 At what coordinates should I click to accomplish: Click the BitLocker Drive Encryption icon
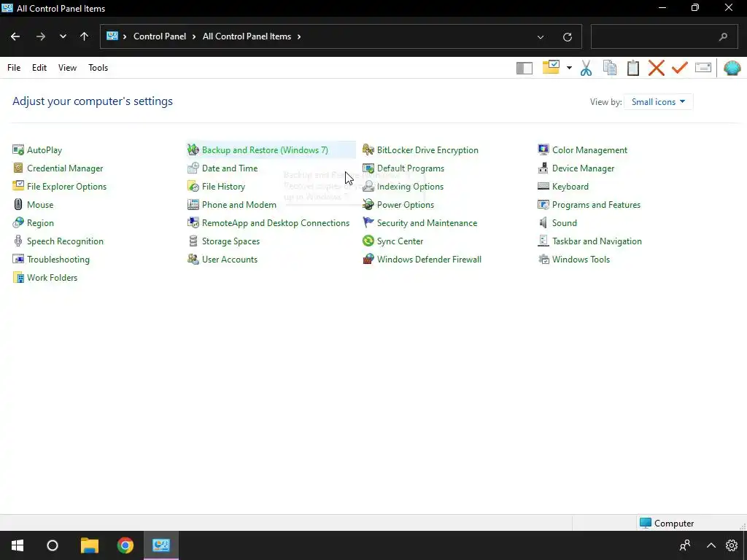tap(368, 150)
